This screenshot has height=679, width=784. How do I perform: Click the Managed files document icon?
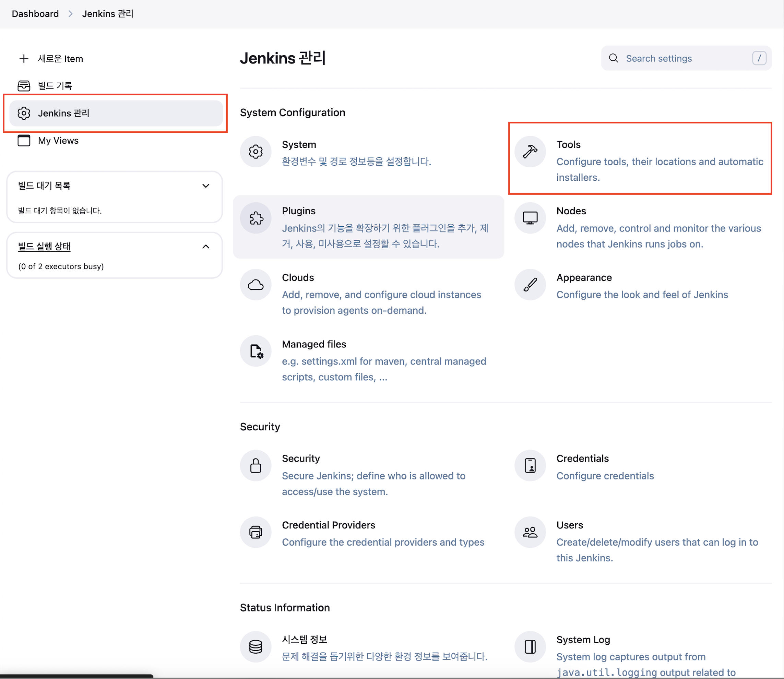click(256, 351)
